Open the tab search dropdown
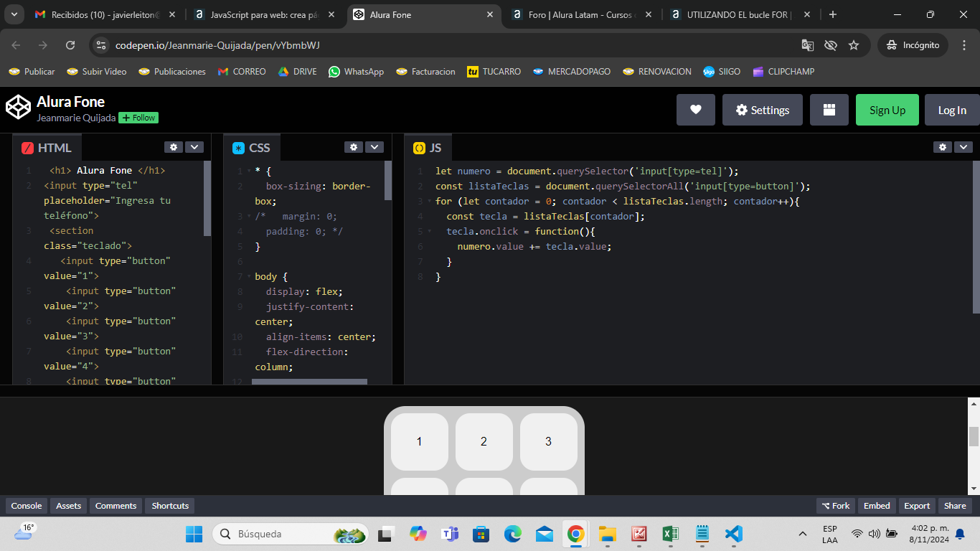This screenshot has height=551, width=980. pyautogui.click(x=14, y=14)
